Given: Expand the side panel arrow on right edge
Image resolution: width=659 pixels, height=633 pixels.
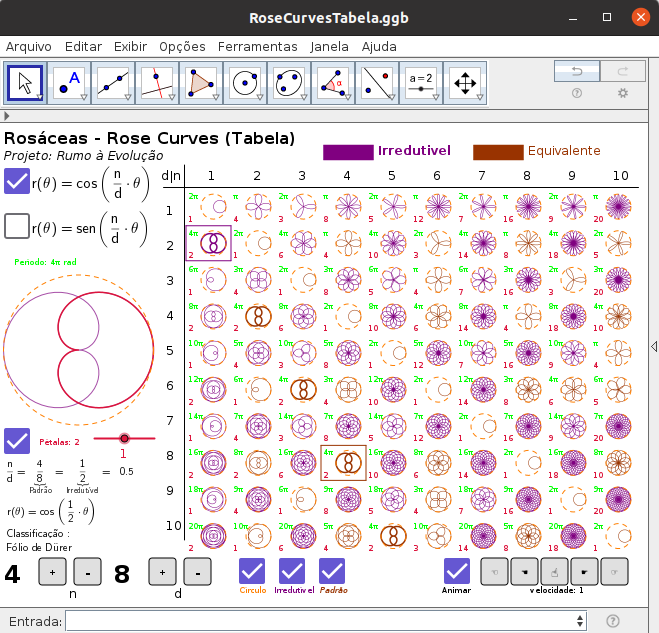Looking at the screenshot, I should [x=653, y=346].
